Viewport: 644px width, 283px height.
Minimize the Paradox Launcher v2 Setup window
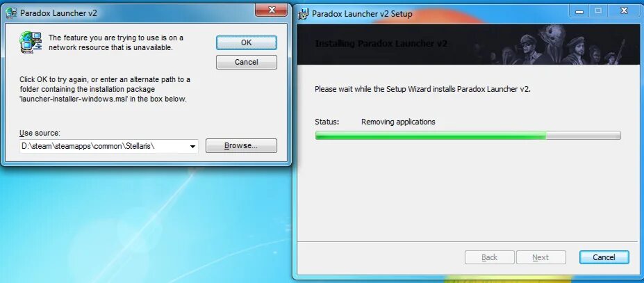tap(579, 12)
